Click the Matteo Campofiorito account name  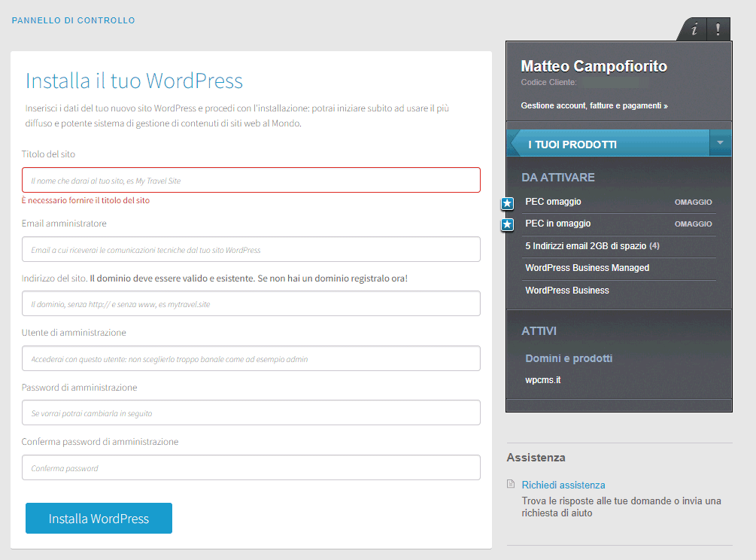[594, 66]
